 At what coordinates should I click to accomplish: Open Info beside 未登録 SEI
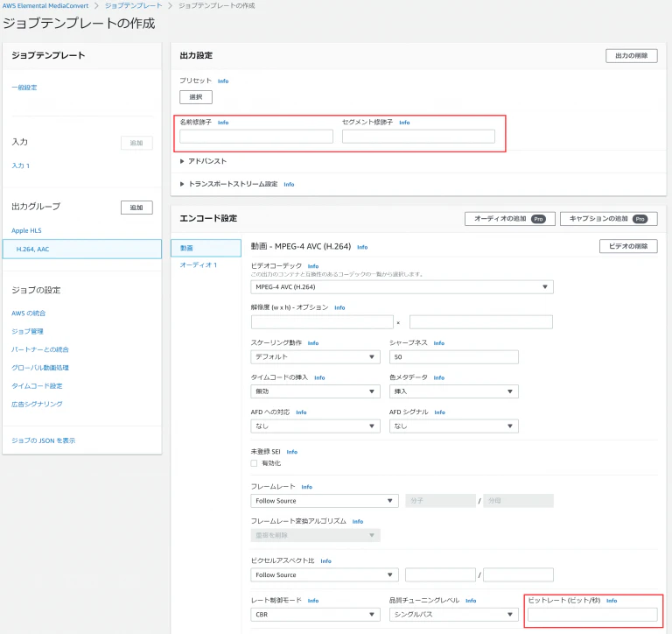[x=292, y=452]
